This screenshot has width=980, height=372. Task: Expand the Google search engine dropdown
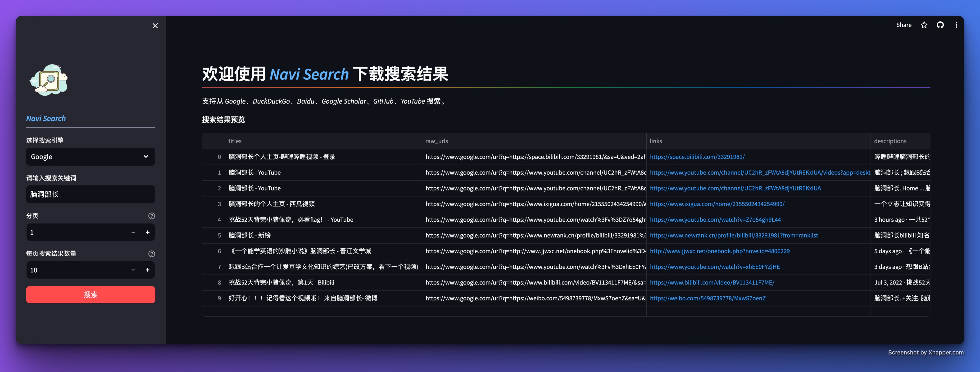click(91, 157)
